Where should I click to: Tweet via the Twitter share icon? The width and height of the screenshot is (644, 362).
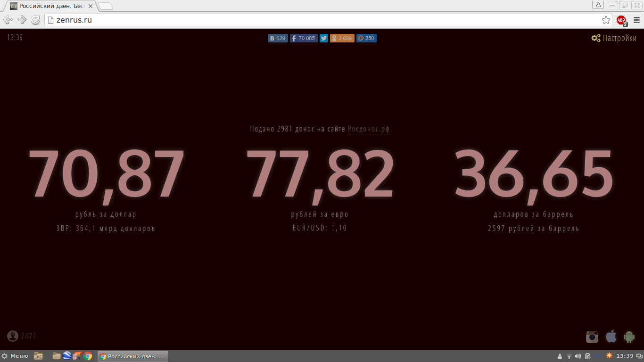click(324, 38)
